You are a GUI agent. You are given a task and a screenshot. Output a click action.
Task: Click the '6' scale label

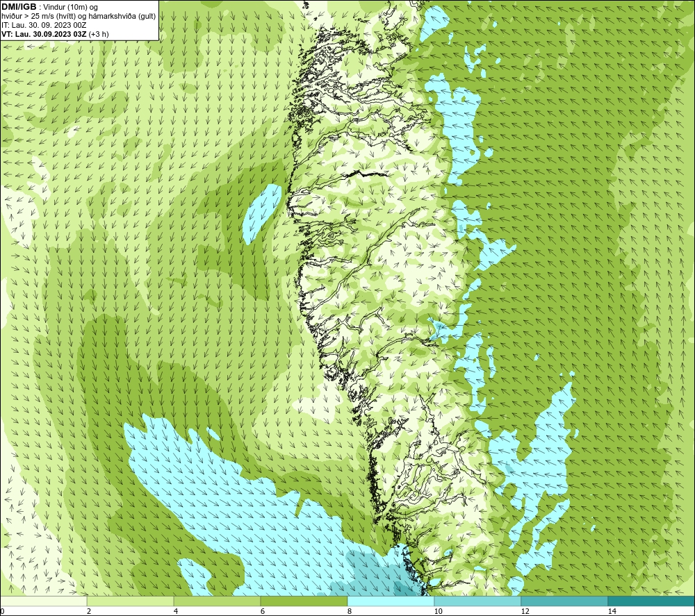click(263, 611)
